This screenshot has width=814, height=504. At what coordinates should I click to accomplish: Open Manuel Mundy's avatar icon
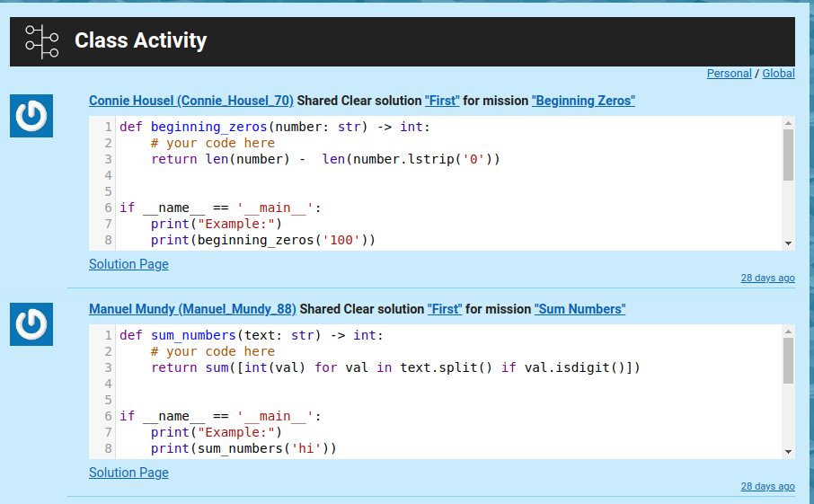(x=31, y=324)
